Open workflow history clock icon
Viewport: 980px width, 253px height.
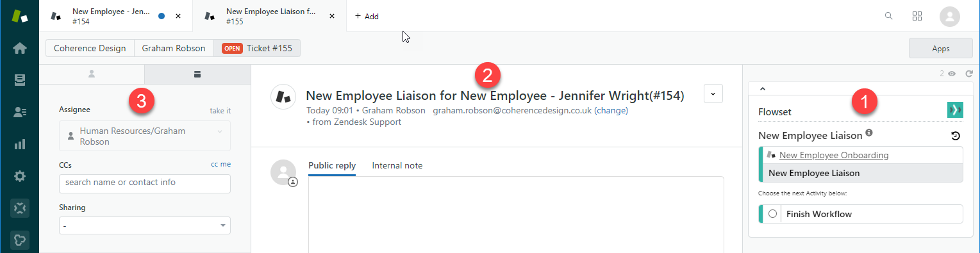[x=956, y=136]
